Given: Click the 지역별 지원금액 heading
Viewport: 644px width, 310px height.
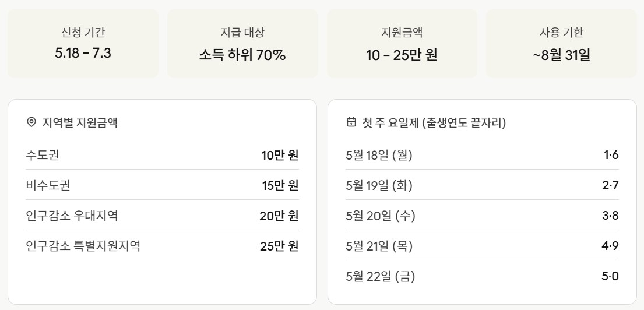Looking at the screenshot, I should [80, 122].
